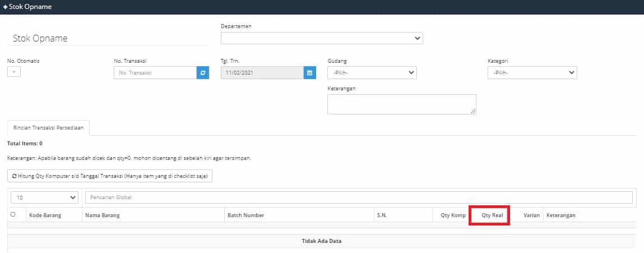
Task: Focus the No. Transaksi input field
Action: (155, 73)
